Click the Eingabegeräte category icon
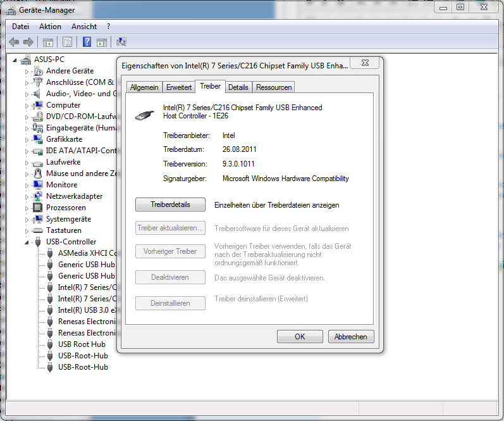Screen dimensions: 504x421 tap(38, 128)
